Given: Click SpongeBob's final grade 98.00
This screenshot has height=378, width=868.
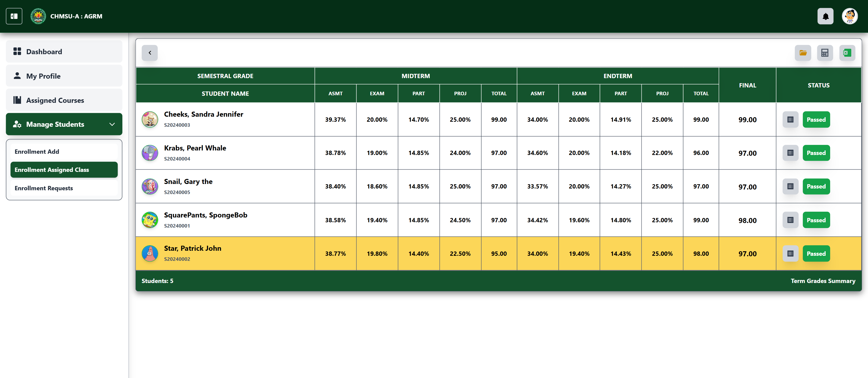Looking at the screenshot, I should (747, 220).
